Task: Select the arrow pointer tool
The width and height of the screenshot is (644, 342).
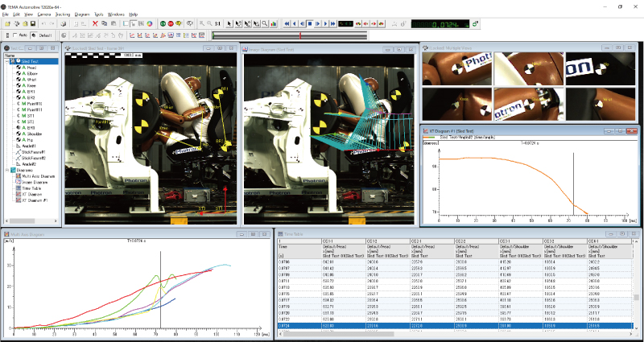Action: coord(230,23)
